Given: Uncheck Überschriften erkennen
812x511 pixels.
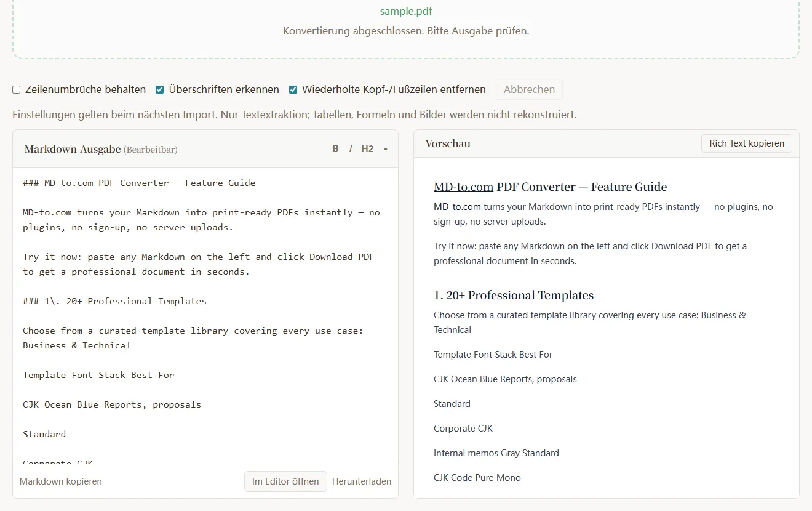Looking at the screenshot, I should pyautogui.click(x=160, y=90).
